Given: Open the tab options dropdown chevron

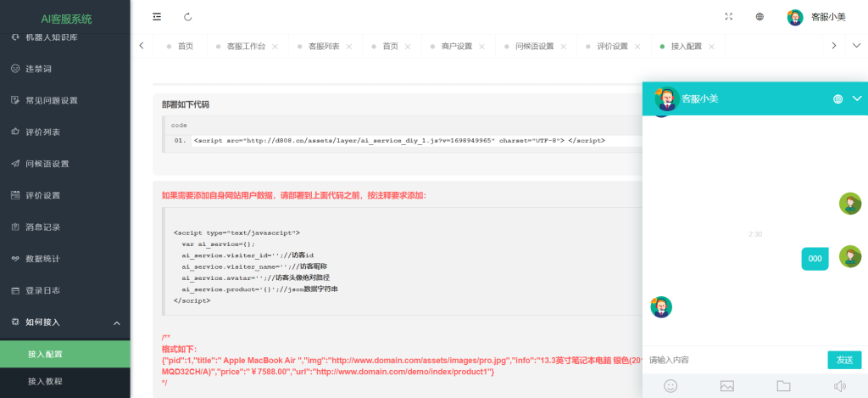Looking at the screenshot, I should click(856, 46).
